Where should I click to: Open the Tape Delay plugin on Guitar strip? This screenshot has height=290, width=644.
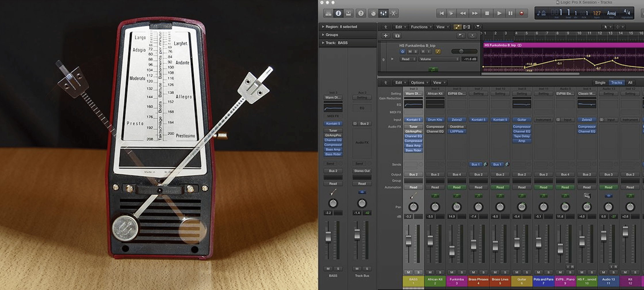coord(522,136)
